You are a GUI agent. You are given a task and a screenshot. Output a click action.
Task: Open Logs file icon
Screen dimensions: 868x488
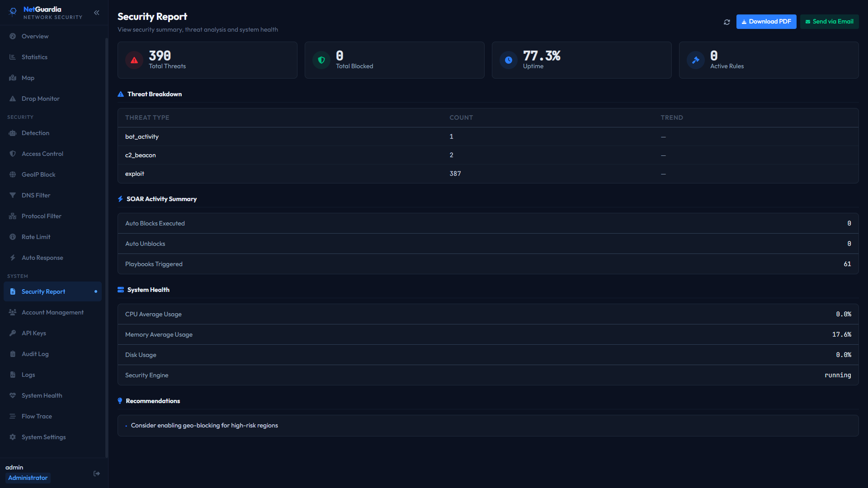coord(13,375)
